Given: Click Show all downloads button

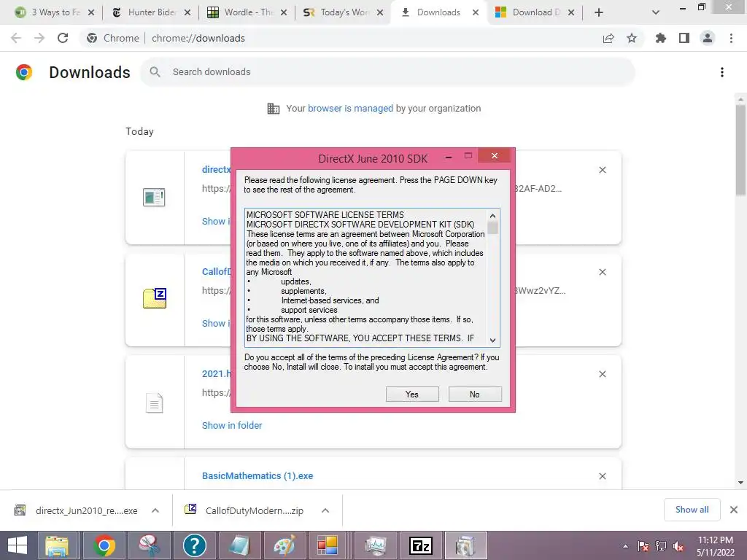Looking at the screenshot, I should point(692,510).
